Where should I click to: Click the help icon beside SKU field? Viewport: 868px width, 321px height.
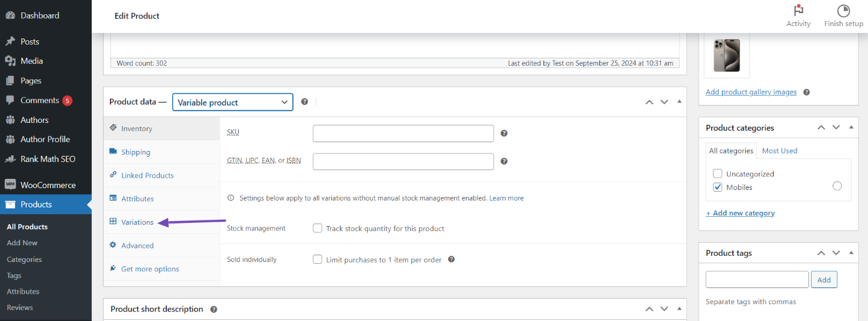click(504, 133)
